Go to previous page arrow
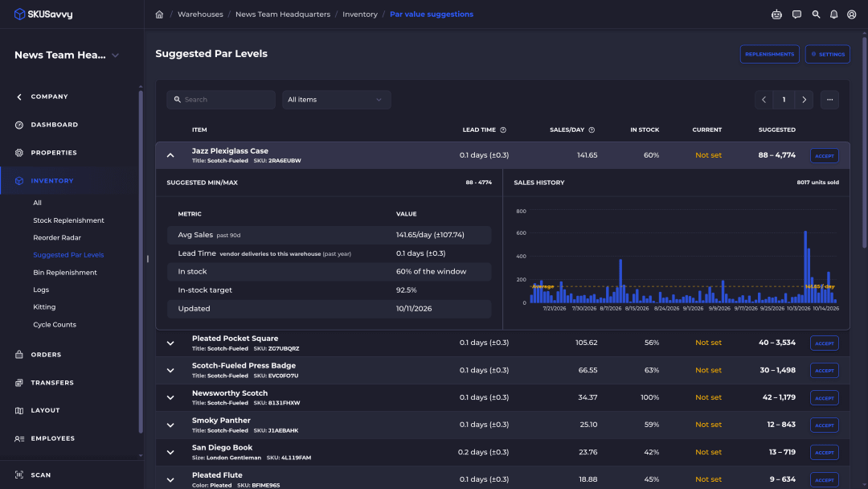 (764, 100)
